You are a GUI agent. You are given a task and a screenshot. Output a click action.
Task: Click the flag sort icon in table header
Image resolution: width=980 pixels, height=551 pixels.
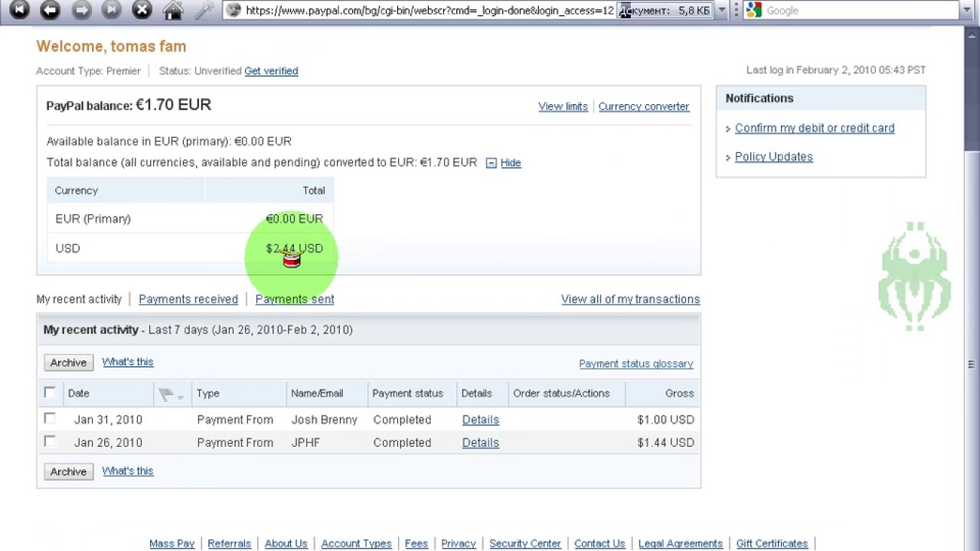click(170, 394)
